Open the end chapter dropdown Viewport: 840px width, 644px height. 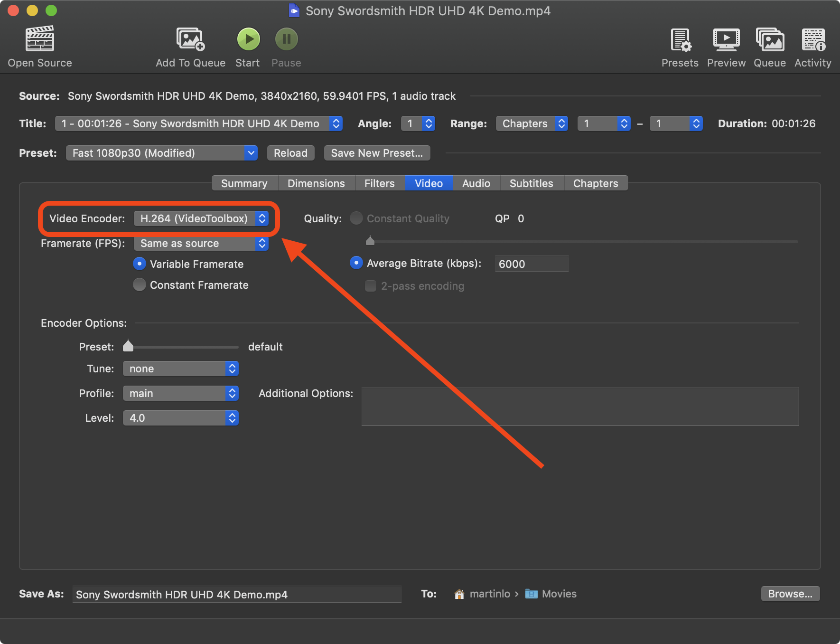tap(676, 123)
